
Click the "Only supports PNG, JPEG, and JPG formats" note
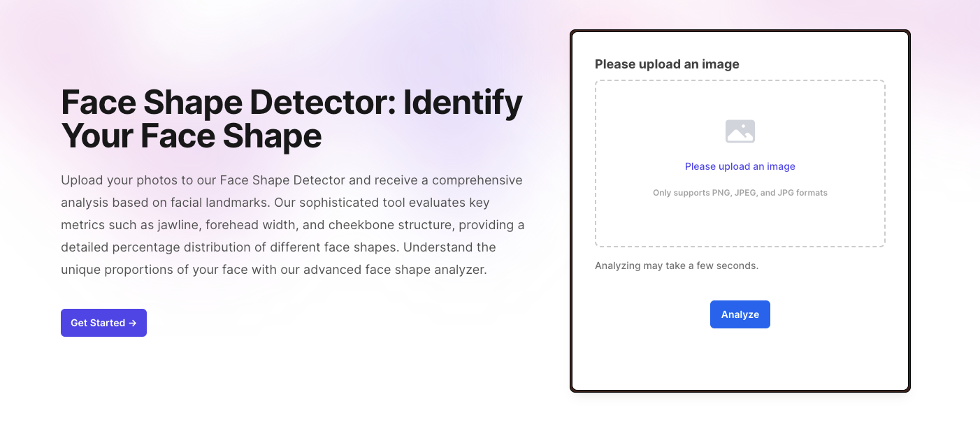coord(740,193)
